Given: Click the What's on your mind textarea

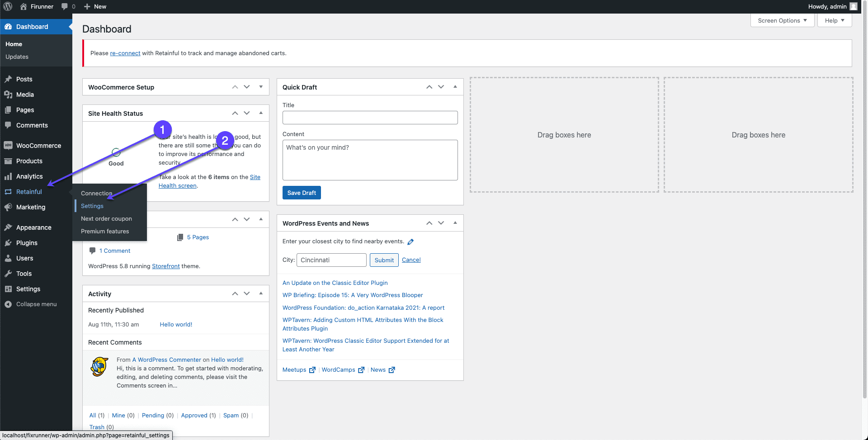Looking at the screenshot, I should pyautogui.click(x=370, y=160).
